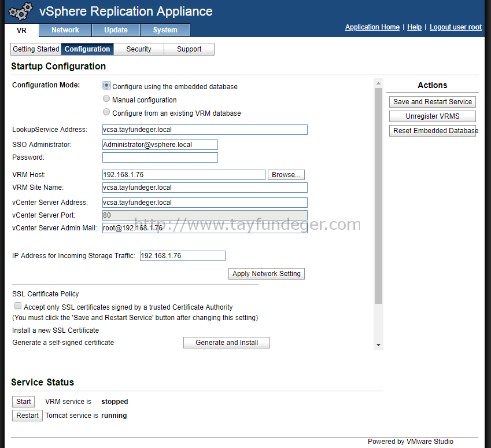Image resolution: width=491 pixels, height=448 pixels.
Task: Click the 'SSL Certificate Policy' label
Action: coord(46,294)
